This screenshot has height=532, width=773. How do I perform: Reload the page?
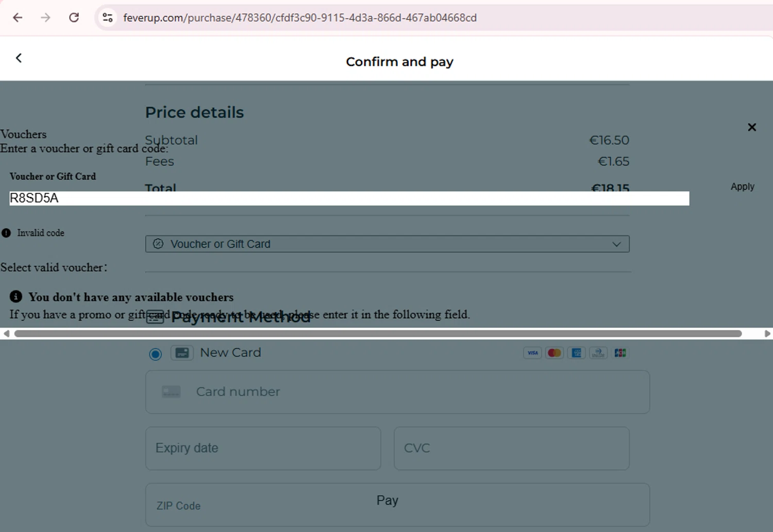point(74,18)
